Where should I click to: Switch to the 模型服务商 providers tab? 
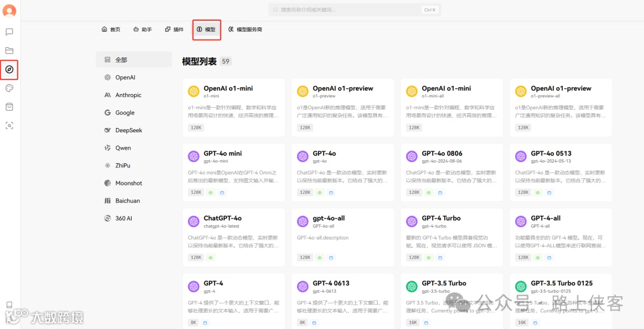[245, 30]
